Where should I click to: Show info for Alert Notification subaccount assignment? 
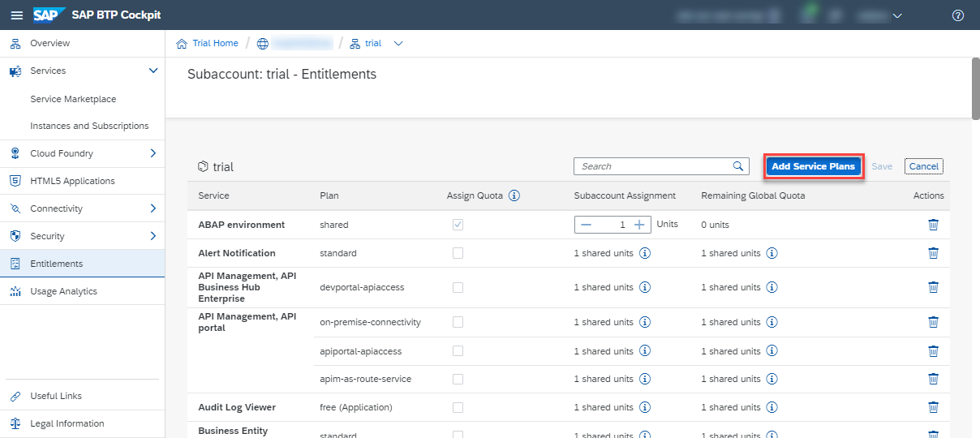coord(645,253)
